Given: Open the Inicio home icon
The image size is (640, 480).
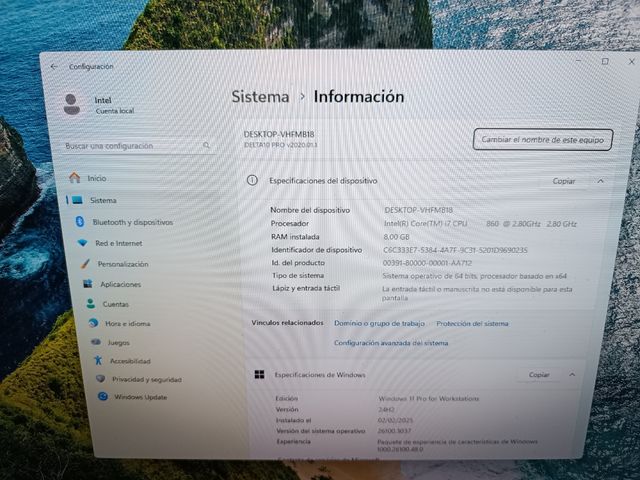Looking at the screenshot, I should click(x=74, y=178).
